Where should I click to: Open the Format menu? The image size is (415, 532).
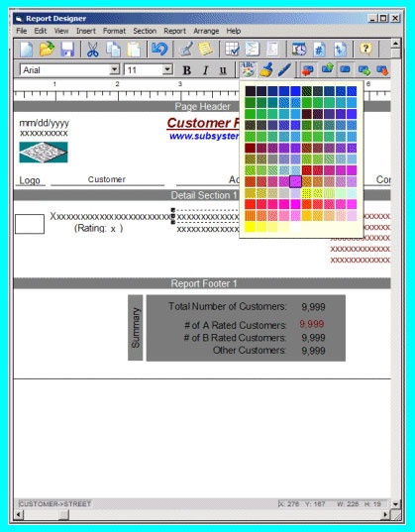114,31
